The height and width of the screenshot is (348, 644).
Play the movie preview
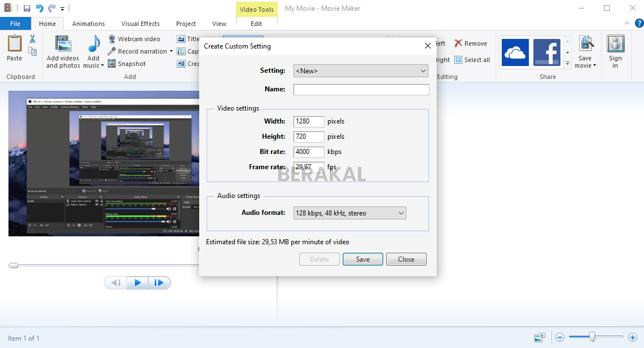point(137,283)
